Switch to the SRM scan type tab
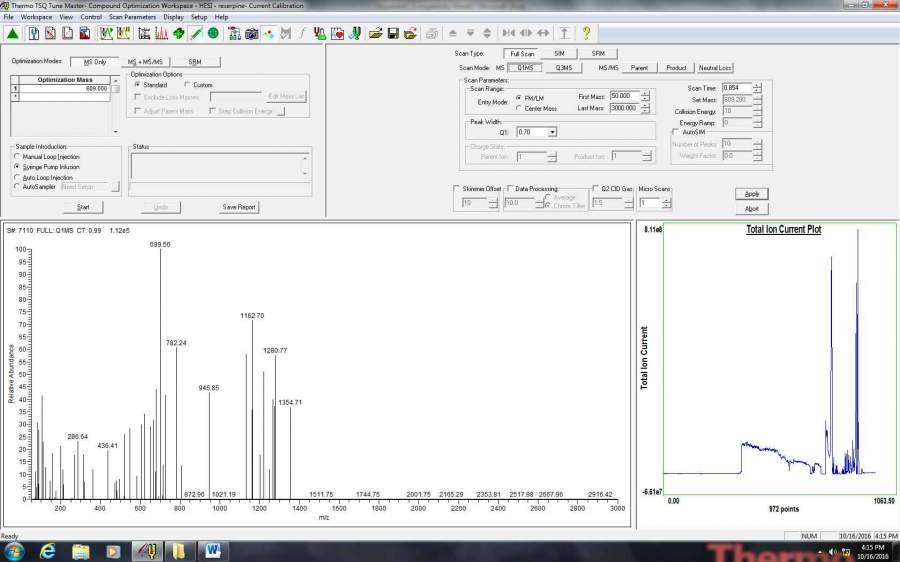 point(597,53)
